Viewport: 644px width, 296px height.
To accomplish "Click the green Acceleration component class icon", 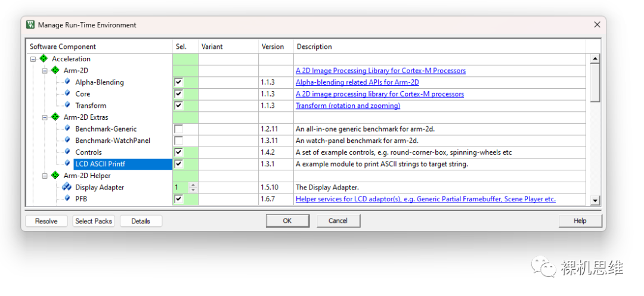I will pos(44,58).
